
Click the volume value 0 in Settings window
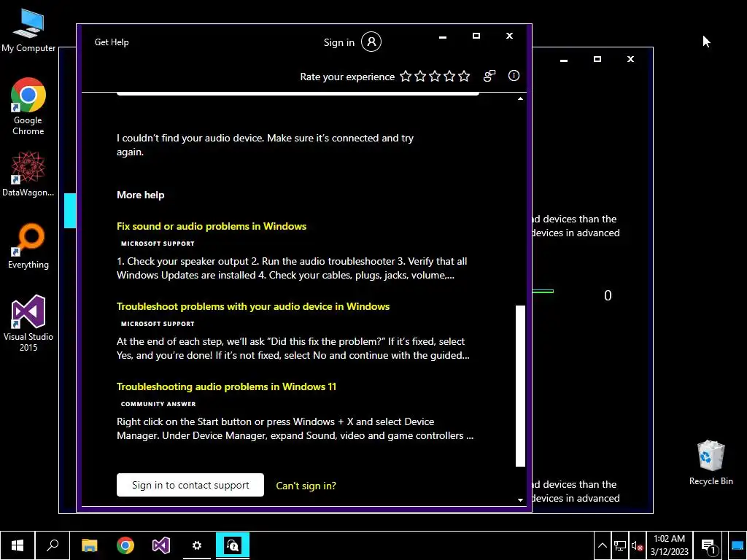point(608,296)
